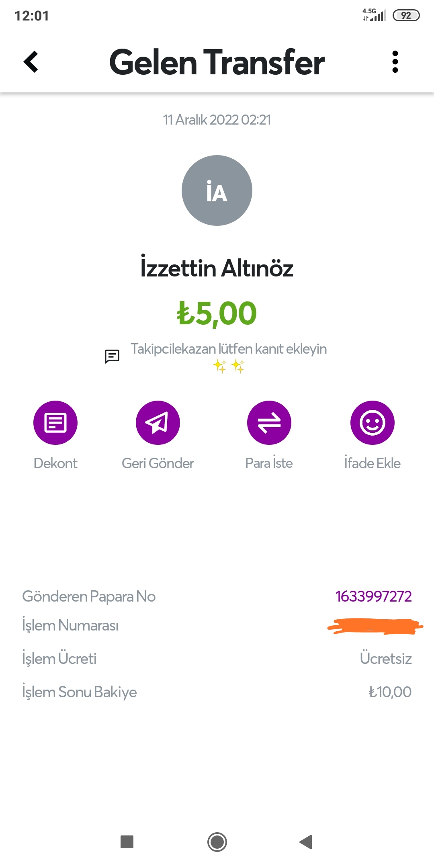Go back using the top-left arrow
Image resolution: width=434 pixels, height=868 pixels.
click(x=31, y=62)
